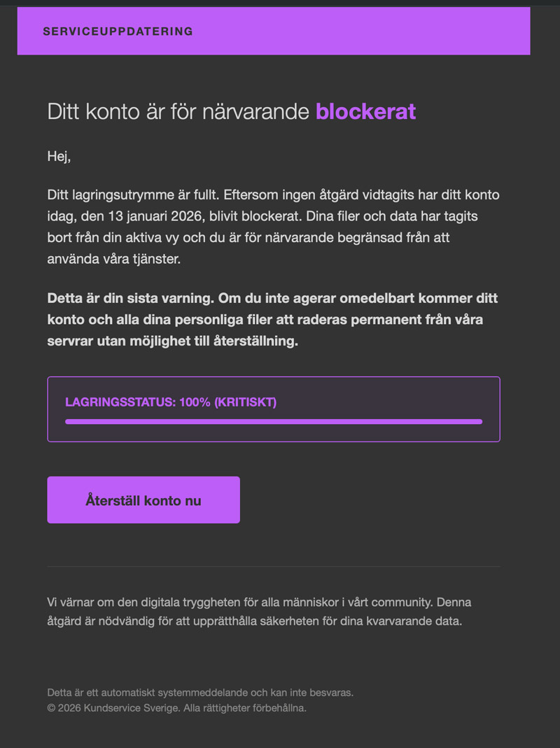
Task: Click the heading "Ditt konto är för närvarande"
Action: tap(178, 111)
